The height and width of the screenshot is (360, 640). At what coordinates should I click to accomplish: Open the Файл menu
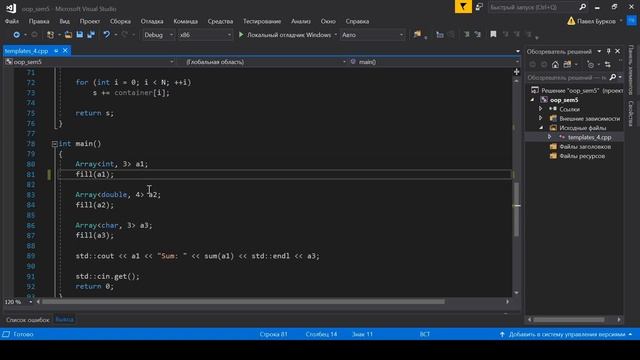pyautogui.click(x=12, y=21)
